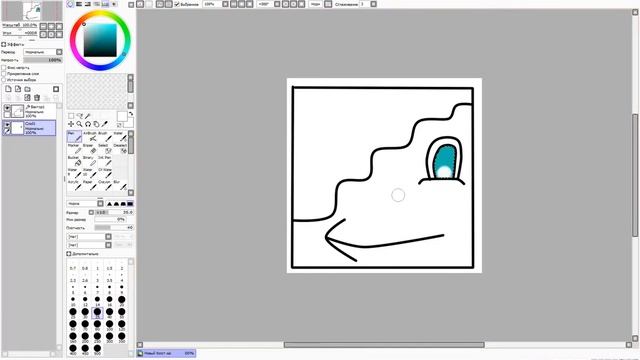Choose the Select brush tool
Viewport: 640px width, 360px height.
click(104, 149)
